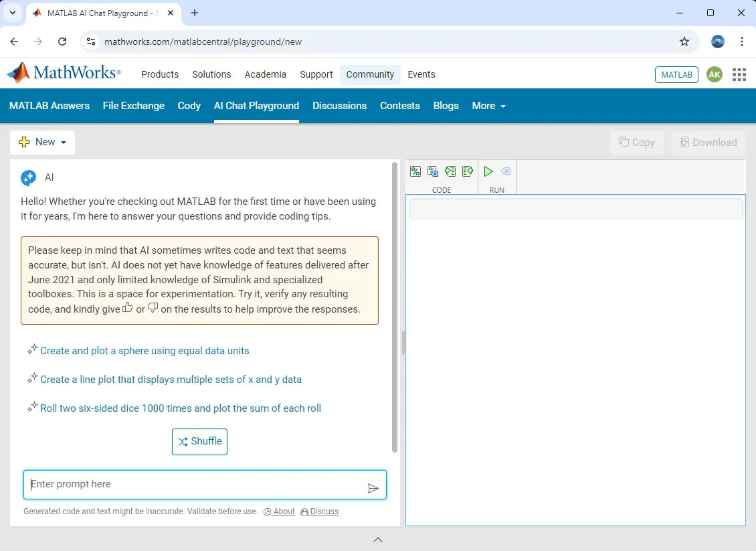Click the Uncomment code icon

tap(432, 171)
